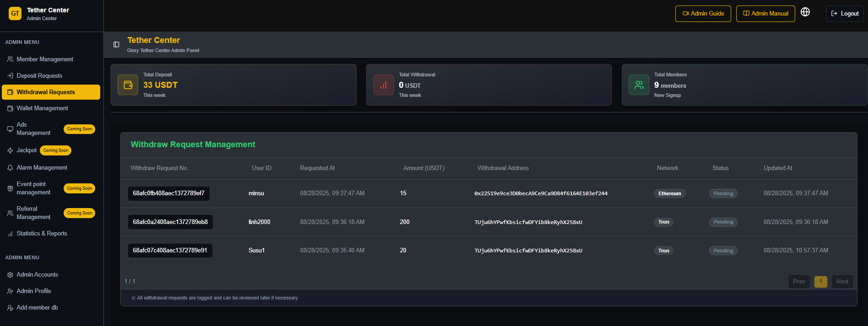Click the Alarm Management bell icon
868x326 pixels.
click(x=10, y=168)
